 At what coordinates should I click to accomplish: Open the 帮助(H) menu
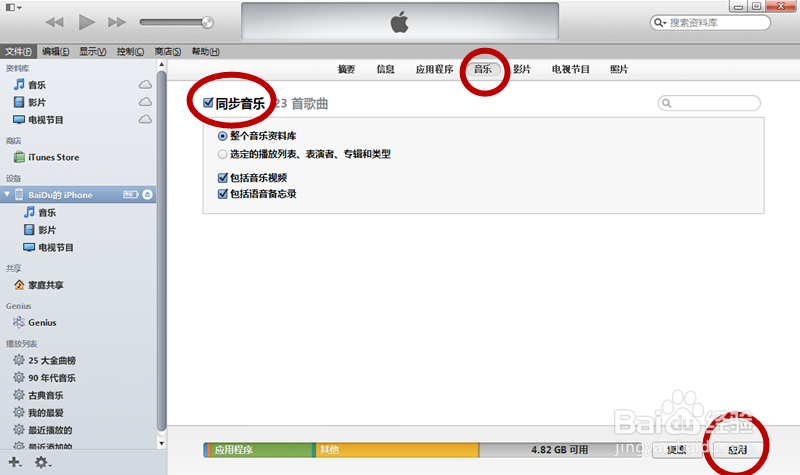click(x=205, y=52)
